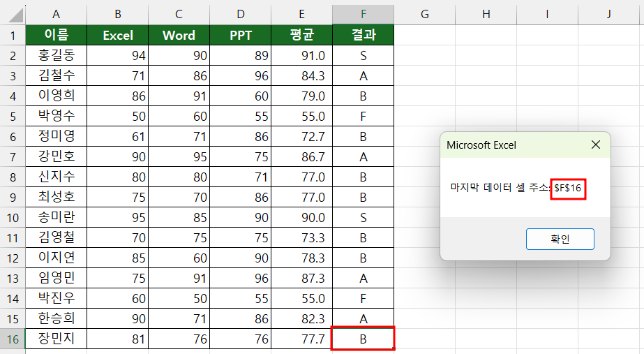This screenshot has height=354, width=644.
Task: Select the cell with name 한승희
Action: click(57, 318)
